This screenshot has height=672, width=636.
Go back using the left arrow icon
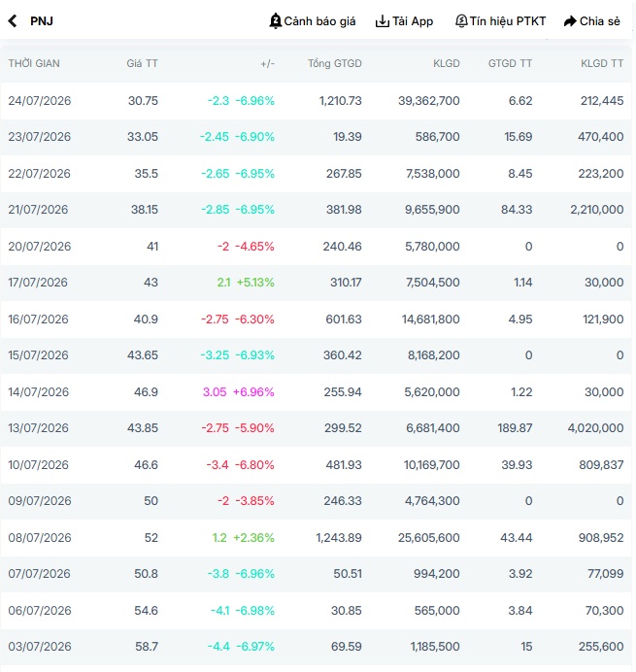[13, 21]
